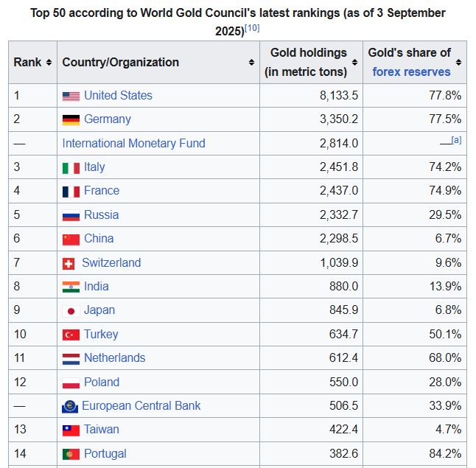Open the Japan link
476x468 pixels.
click(99, 310)
